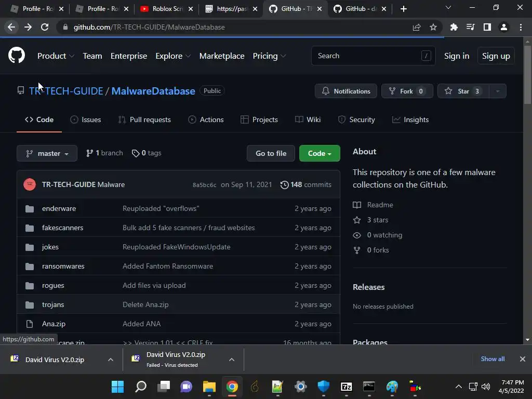Toggle the Chrome side panel icon

(x=487, y=27)
